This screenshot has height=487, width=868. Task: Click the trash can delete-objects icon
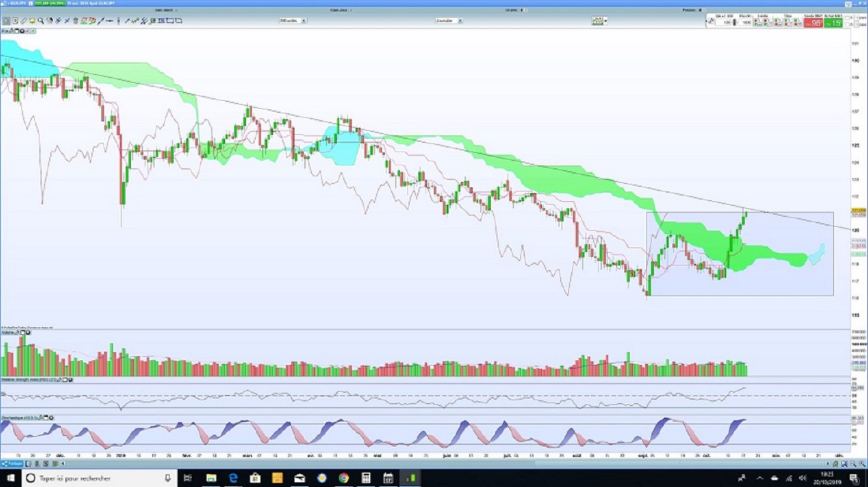pos(75,21)
